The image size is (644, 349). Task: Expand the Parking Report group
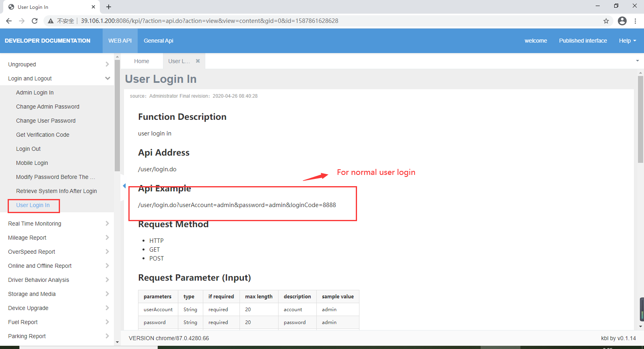[x=57, y=336]
